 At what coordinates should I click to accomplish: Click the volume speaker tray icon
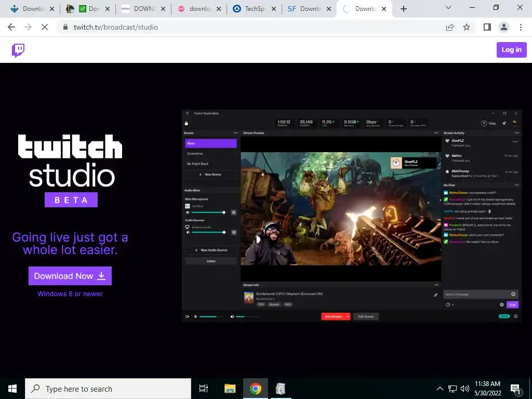(465, 389)
